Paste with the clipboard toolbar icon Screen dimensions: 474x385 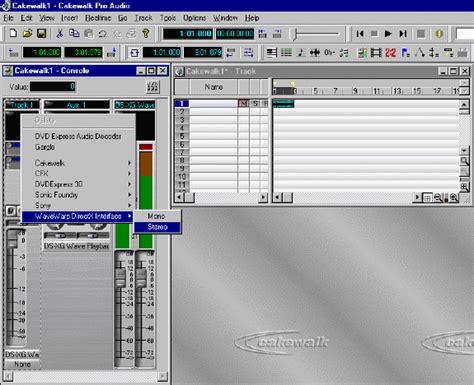pos(88,33)
